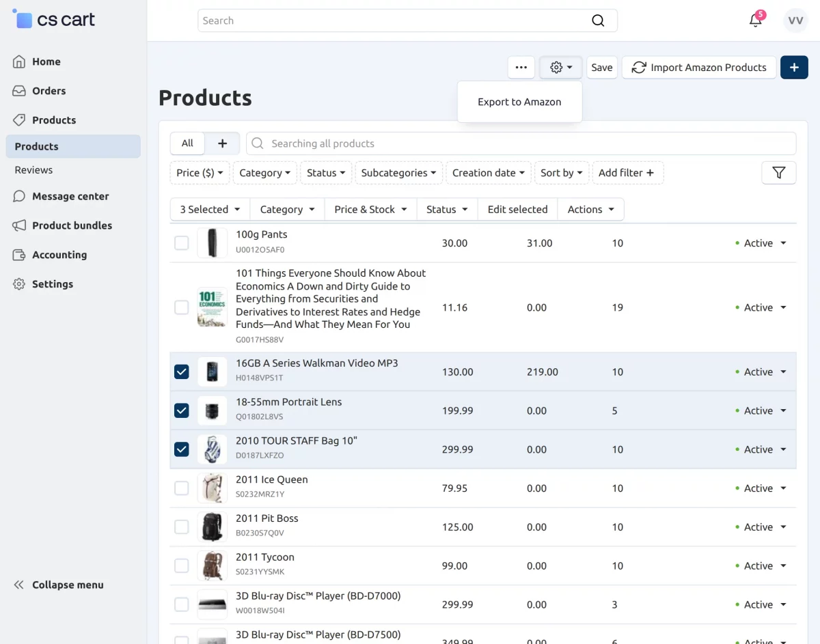
Task: Click the 2011 Ice Queen thumbnail
Action: pyautogui.click(x=212, y=488)
